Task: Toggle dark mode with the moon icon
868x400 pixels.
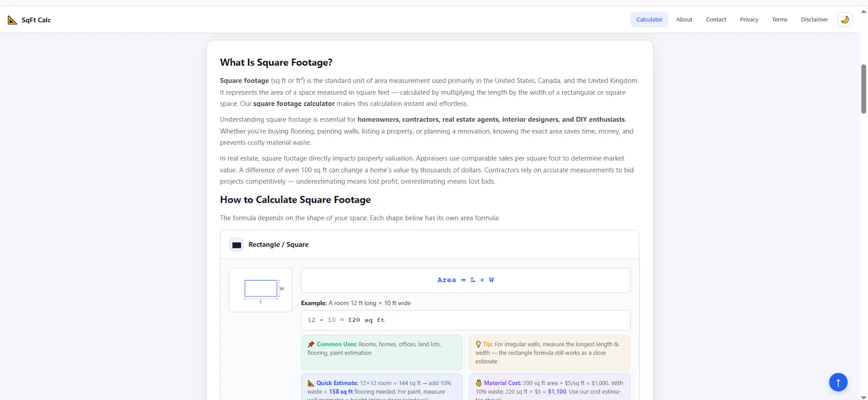Action: [845, 20]
